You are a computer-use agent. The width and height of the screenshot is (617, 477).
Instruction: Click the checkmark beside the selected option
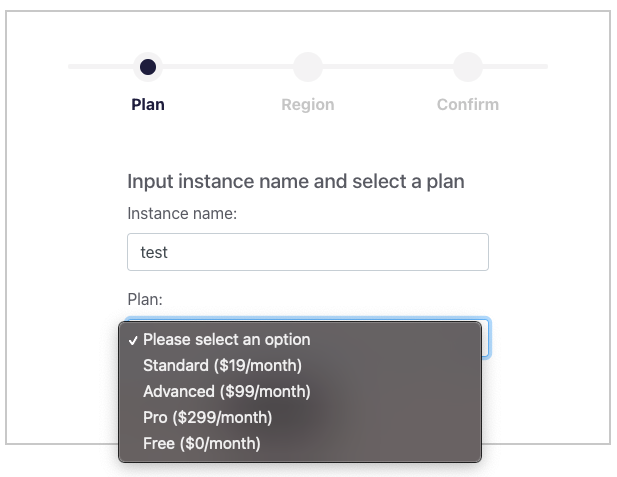(x=133, y=340)
